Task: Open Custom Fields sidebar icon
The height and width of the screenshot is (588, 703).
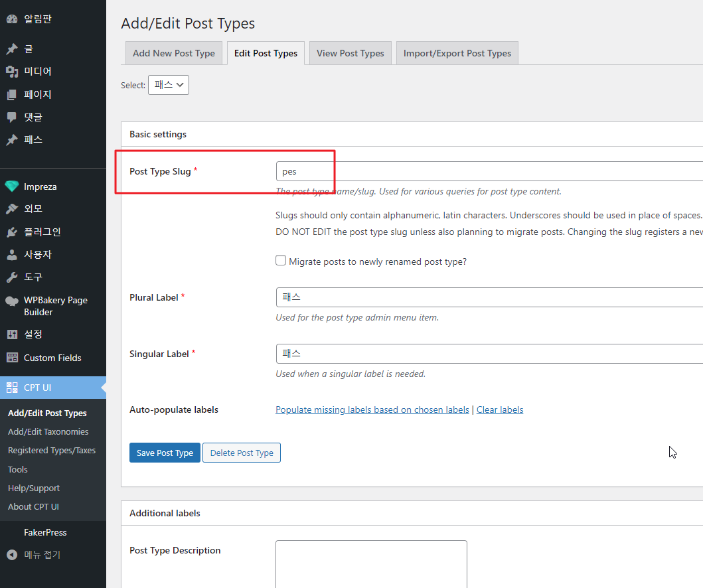Action: [x=12, y=358]
